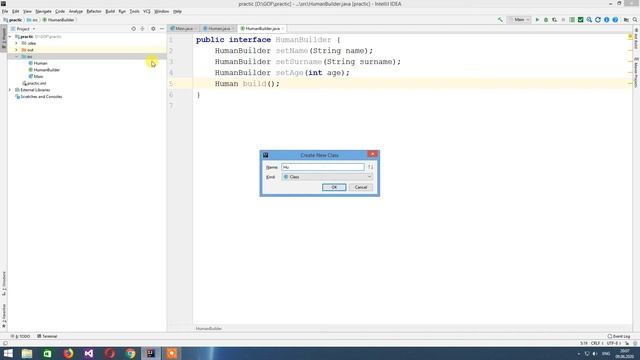The width and height of the screenshot is (640, 360).
Task: Click the Name field in Create New Class dialog
Action: [322, 167]
